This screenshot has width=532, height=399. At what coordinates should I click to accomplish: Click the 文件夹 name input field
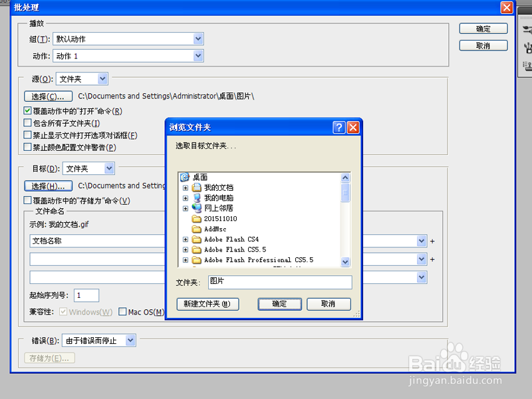(x=280, y=282)
